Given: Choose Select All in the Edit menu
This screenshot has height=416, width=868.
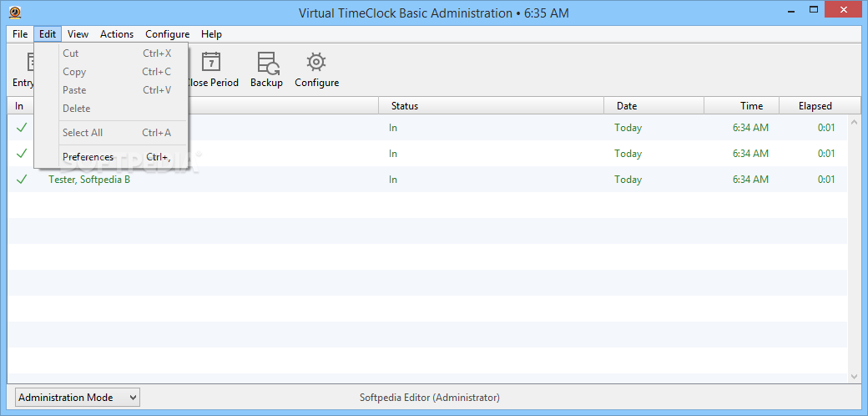Looking at the screenshot, I should [x=111, y=132].
